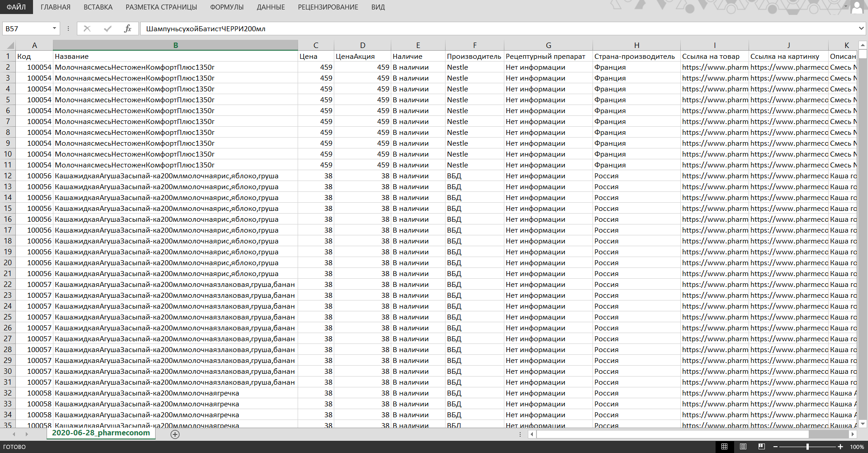
Task: Click the Name Box showing B57
Action: coord(26,29)
